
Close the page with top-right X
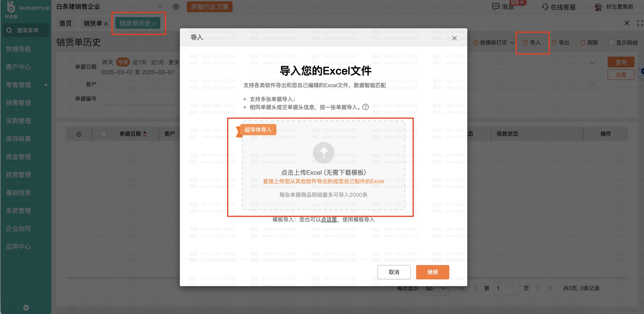tap(627, 23)
